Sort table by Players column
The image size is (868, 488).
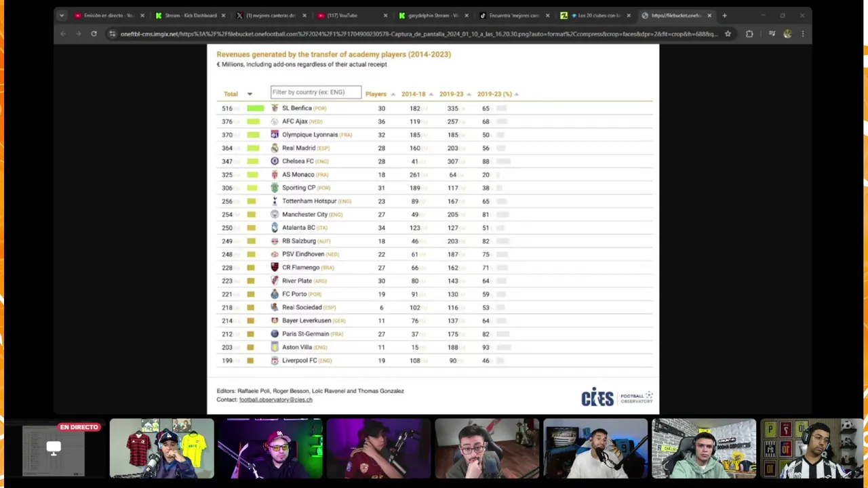[380, 94]
